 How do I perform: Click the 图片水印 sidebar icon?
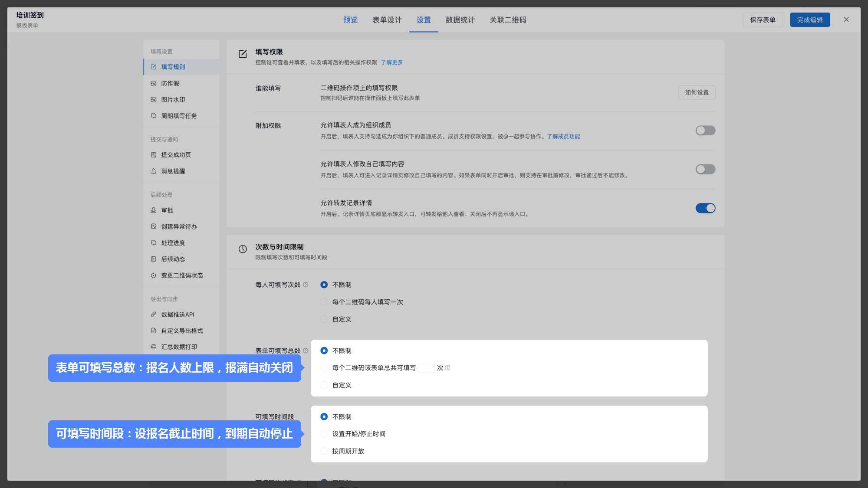tap(154, 99)
